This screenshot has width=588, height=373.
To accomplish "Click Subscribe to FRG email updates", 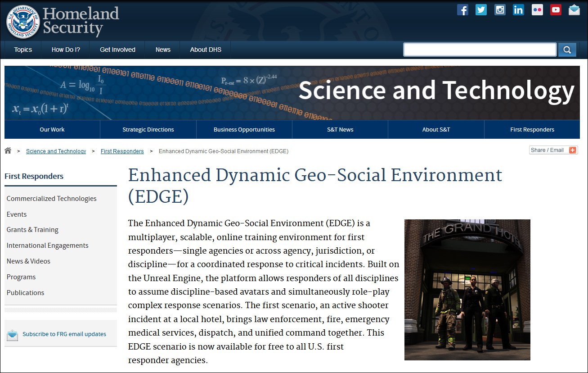I will pyautogui.click(x=64, y=334).
